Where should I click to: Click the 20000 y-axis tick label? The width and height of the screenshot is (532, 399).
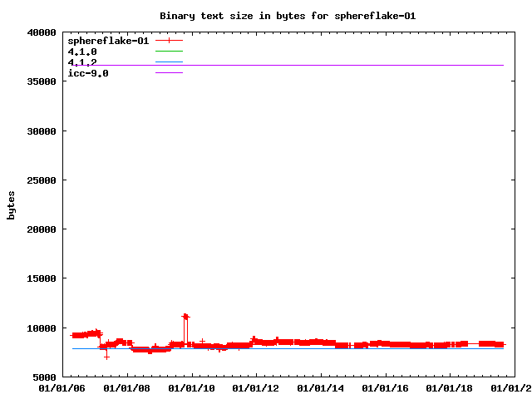[x=40, y=229]
